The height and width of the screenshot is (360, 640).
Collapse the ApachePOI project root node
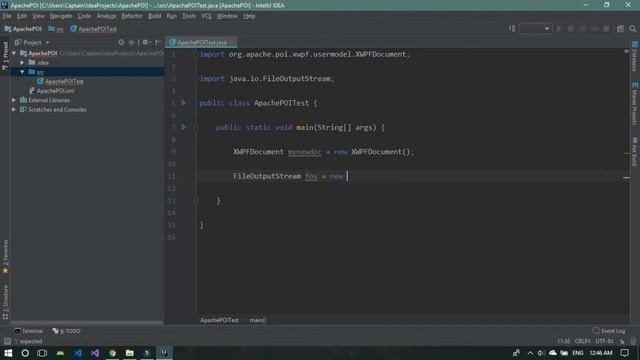coord(14,53)
